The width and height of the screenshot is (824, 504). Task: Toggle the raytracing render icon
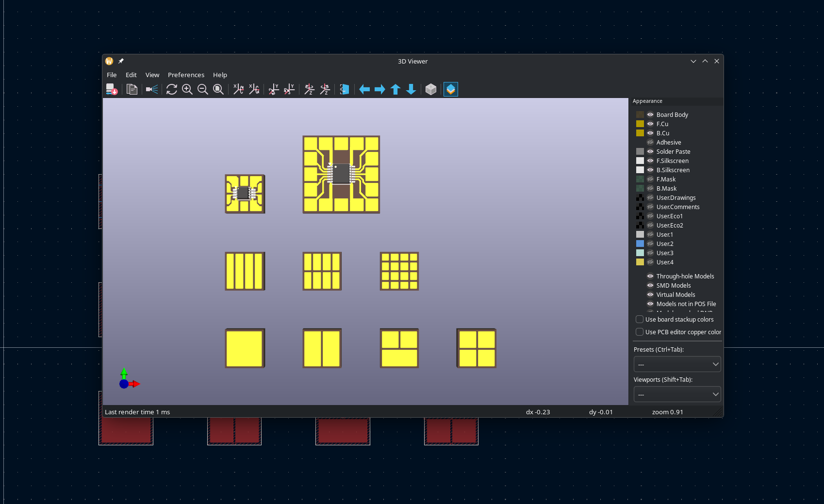[x=152, y=89]
